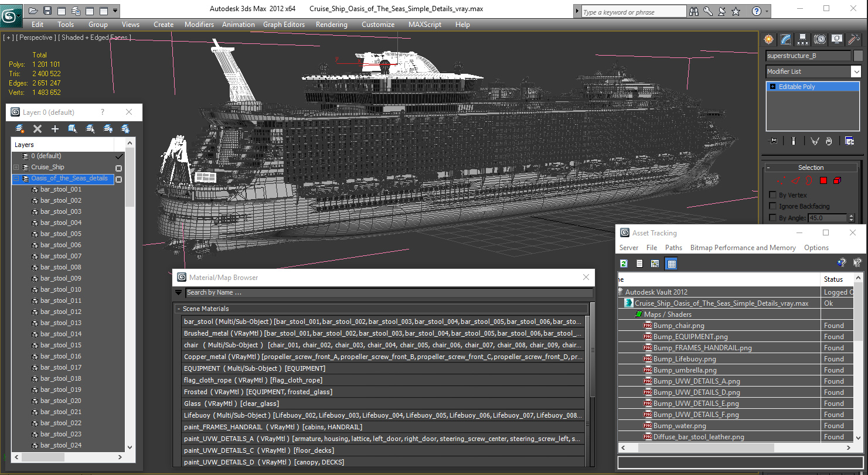Click Hide/Unhide All Layers icon
The width and height of the screenshot is (868, 475).
[108, 128]
